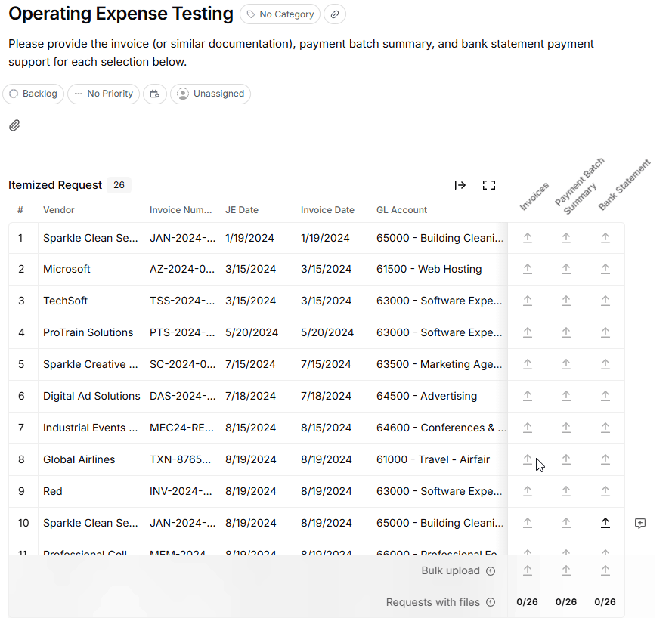The height and width of the screenshot is (618, 672).
Task: Open the No Priority selector
Action: (x=103, y=94)
